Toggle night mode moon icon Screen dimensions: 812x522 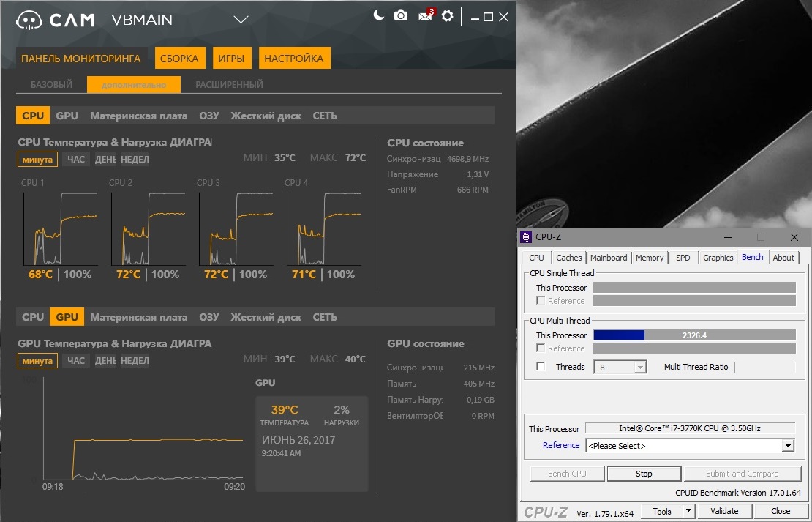pos(378,15)
